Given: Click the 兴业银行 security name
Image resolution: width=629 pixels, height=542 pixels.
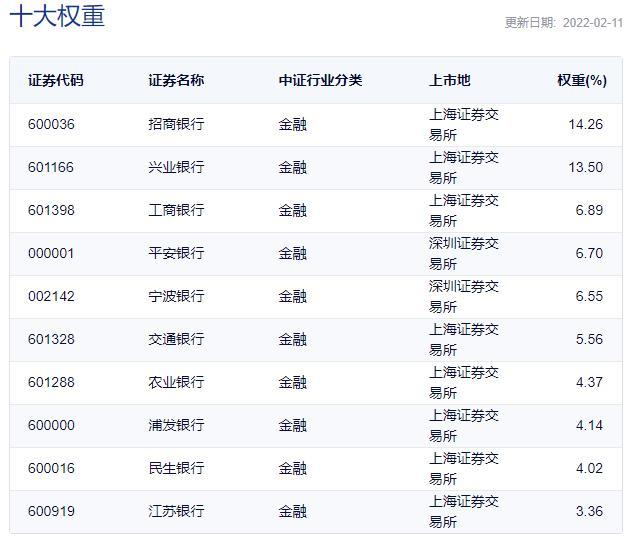Looking at the screenshot, I should [x=176, y=168].
